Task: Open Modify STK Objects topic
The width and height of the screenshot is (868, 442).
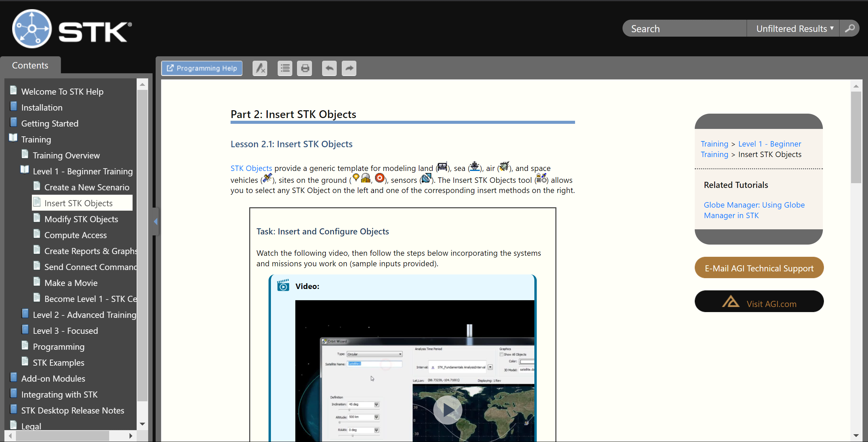Action: [x=81, y=219]
